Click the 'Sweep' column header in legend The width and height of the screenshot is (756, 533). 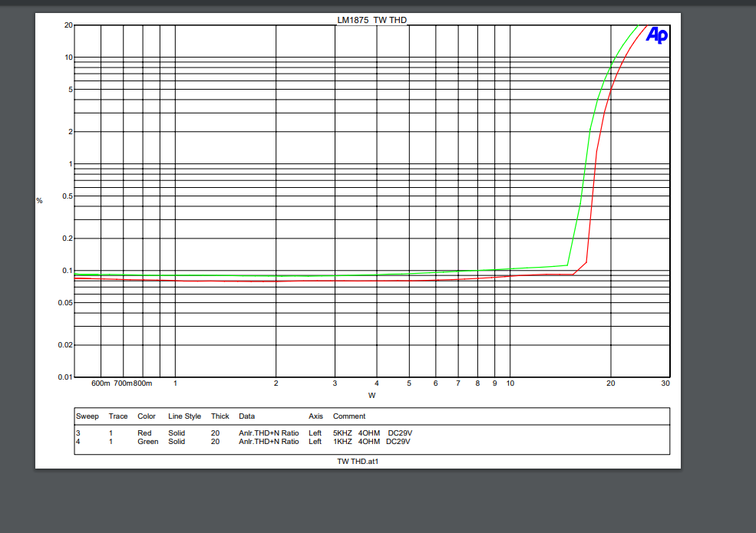(x=87, y=416)
